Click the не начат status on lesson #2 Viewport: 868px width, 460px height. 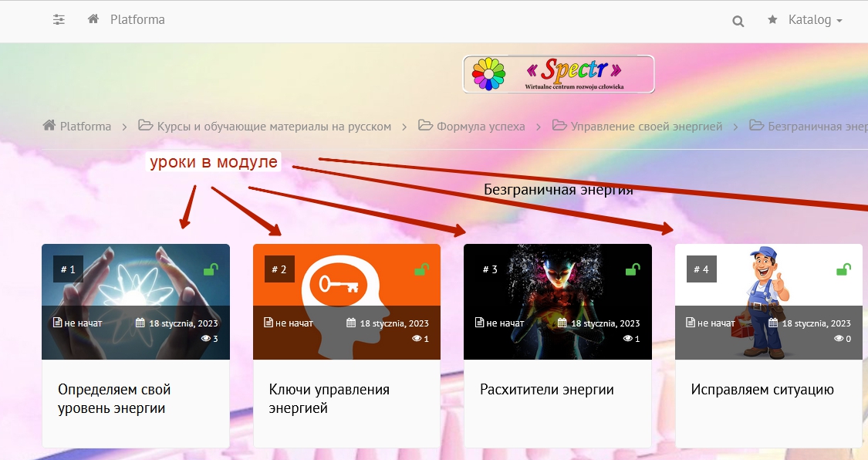tap(289, 323)
